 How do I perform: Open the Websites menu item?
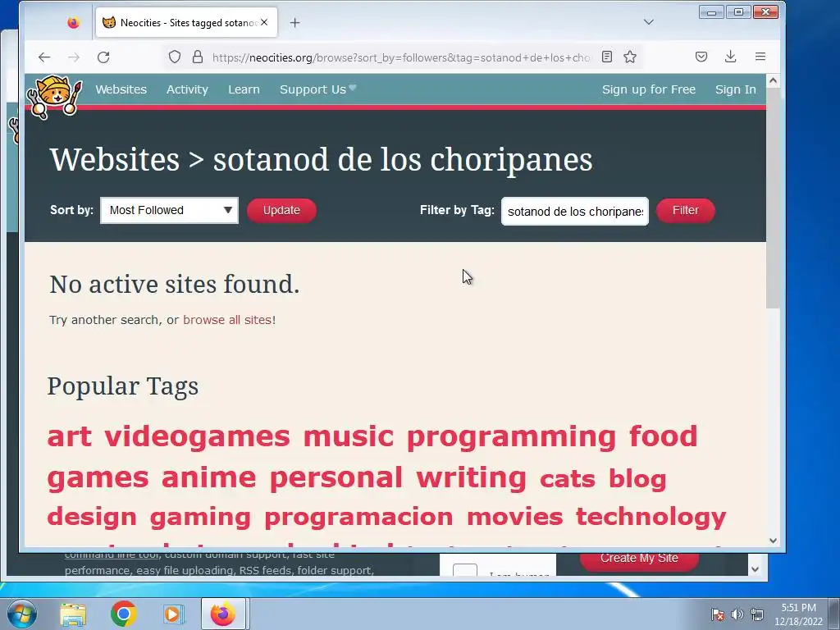(x=121, y=89)
